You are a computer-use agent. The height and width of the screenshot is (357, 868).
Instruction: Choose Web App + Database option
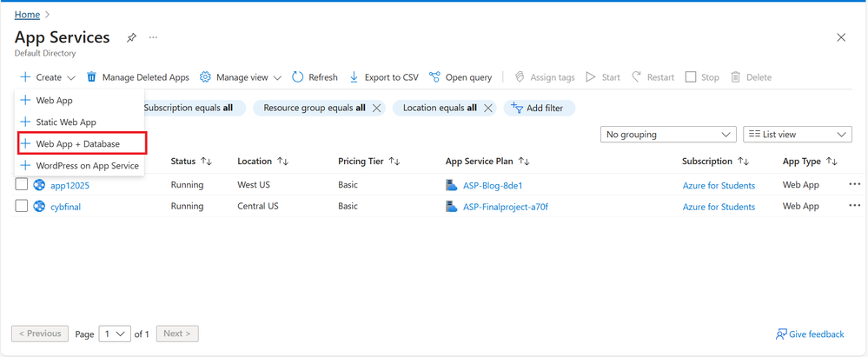click(82, 143)
